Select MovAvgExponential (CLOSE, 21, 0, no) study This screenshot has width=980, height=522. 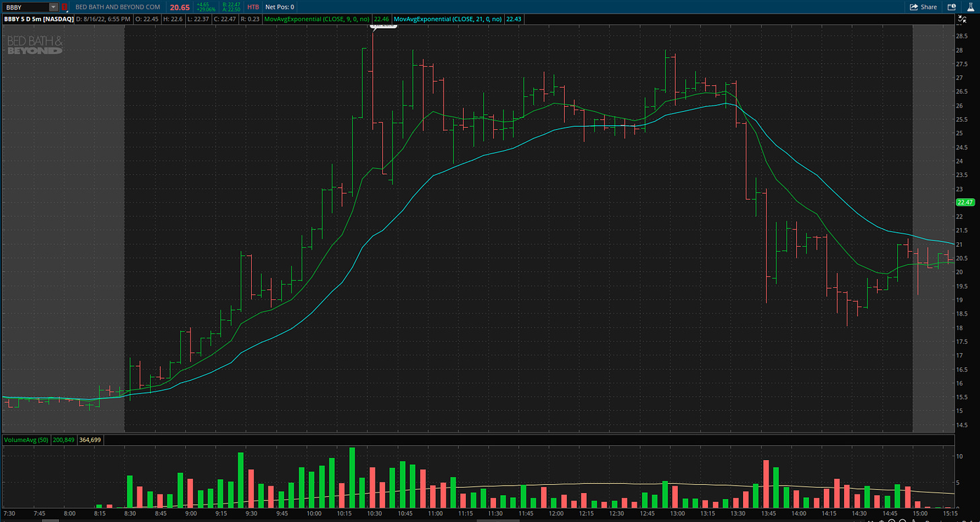click(448, 19)
